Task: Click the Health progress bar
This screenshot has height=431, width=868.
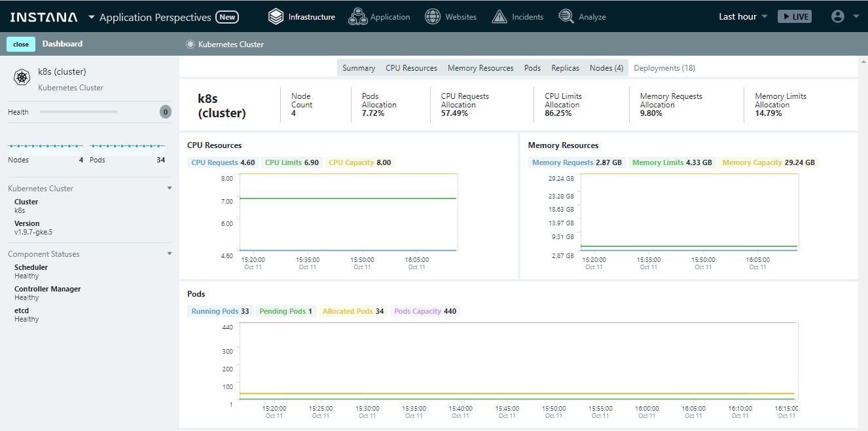Action: pos(79,112)
